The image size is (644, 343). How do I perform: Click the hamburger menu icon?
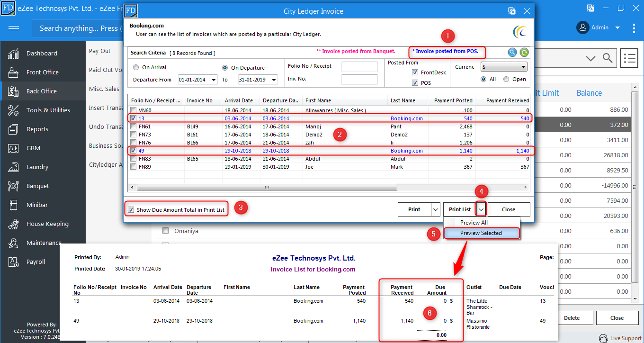(x=14, y=28)
